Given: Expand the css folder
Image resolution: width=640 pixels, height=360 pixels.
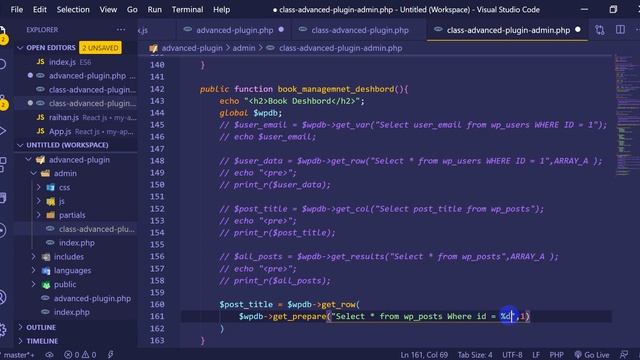Looking at the screenshot, I should pos(39,187).
